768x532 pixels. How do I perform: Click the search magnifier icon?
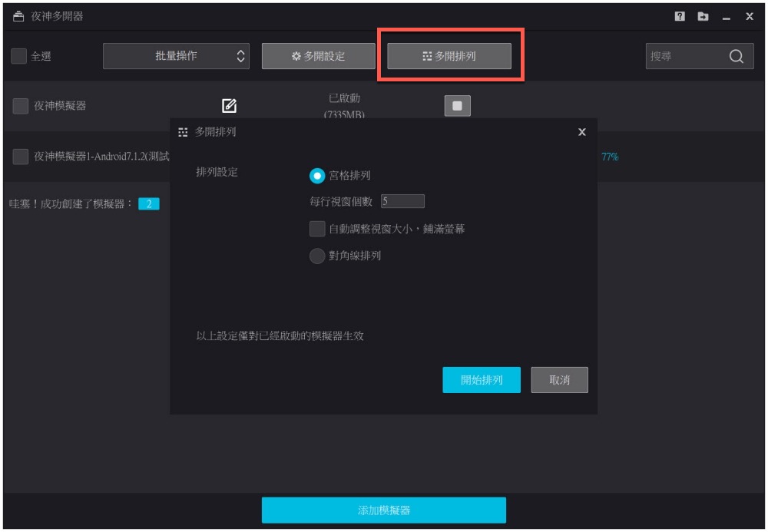737,56
